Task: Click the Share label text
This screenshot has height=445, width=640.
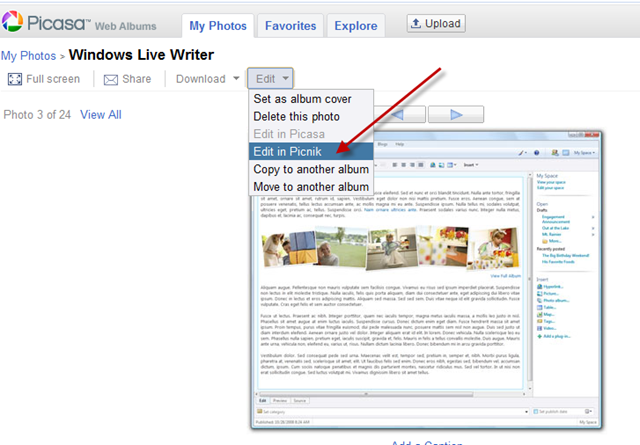Action: [137, 79]
